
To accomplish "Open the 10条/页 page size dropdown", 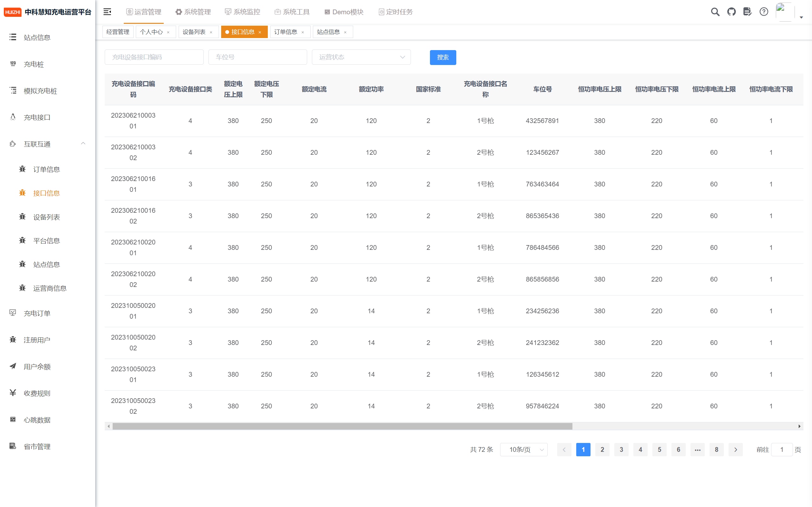I will [524, 450].
